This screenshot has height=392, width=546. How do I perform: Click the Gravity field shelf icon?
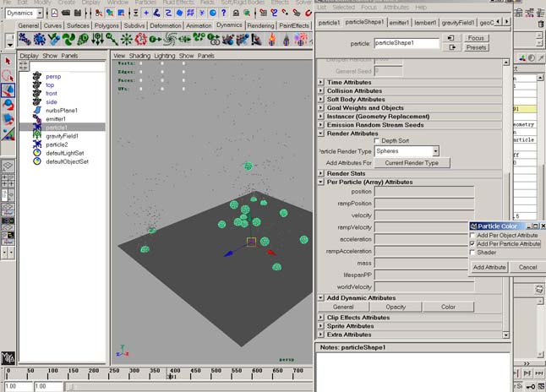point(97,40)
